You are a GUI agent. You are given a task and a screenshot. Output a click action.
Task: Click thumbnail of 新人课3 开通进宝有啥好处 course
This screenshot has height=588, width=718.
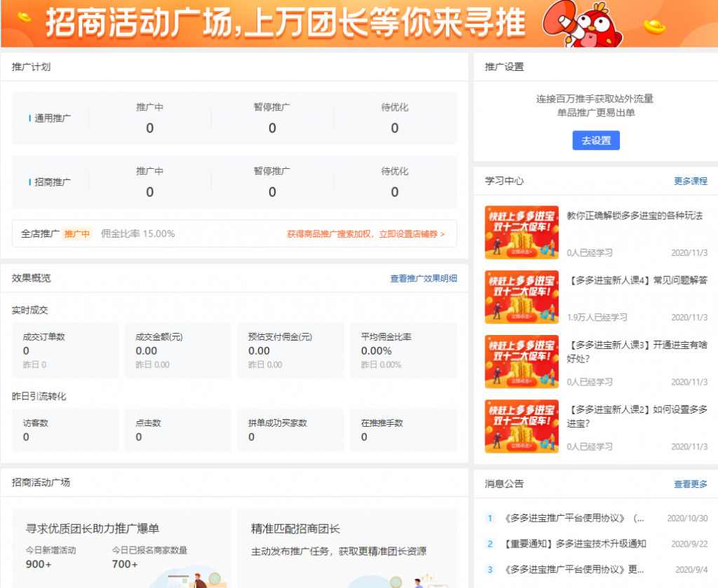coord(522,362)
